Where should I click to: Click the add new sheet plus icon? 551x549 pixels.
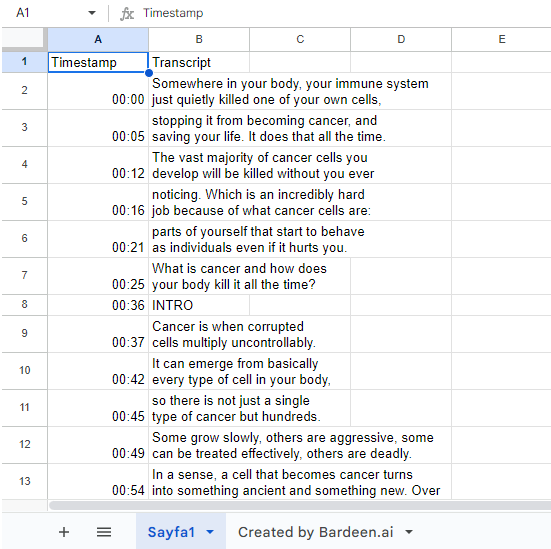(64, 532)
